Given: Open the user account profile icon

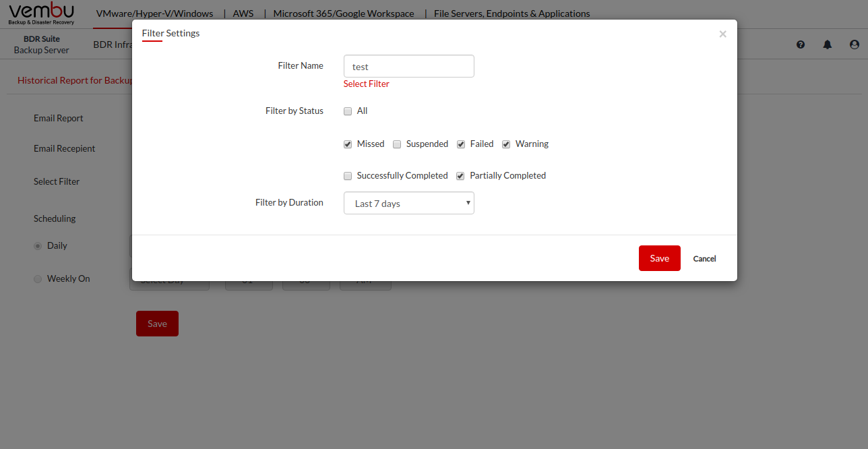Looking at the screenshot, I should (x=855, y=44).
